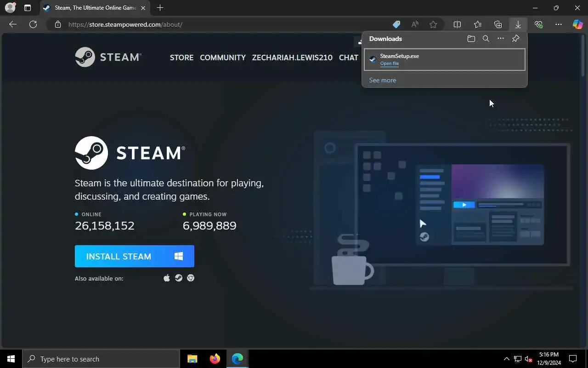
Task: Add this page to favorites star
Action: click(433, 24)
